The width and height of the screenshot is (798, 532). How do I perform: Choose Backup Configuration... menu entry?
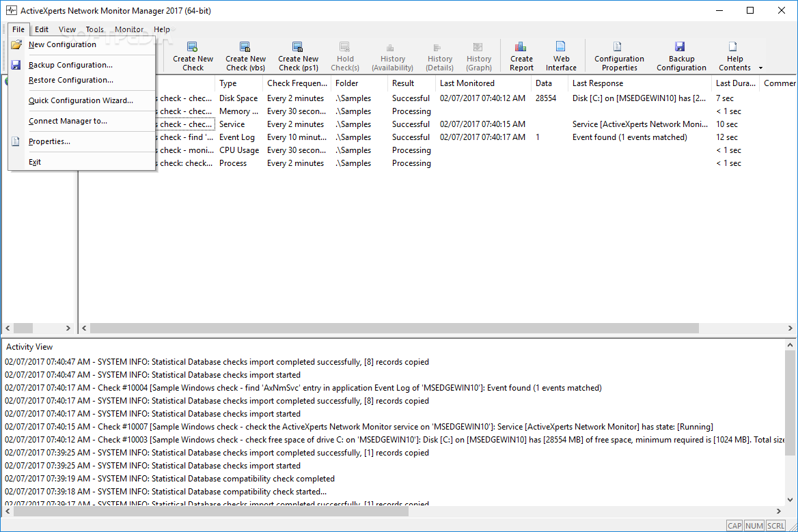82,65
